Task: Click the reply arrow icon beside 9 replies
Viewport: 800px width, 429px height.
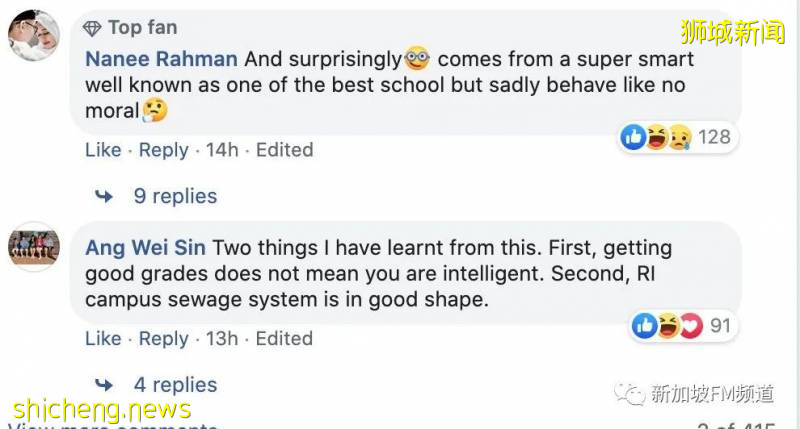Action: click(x=103, y=196)
